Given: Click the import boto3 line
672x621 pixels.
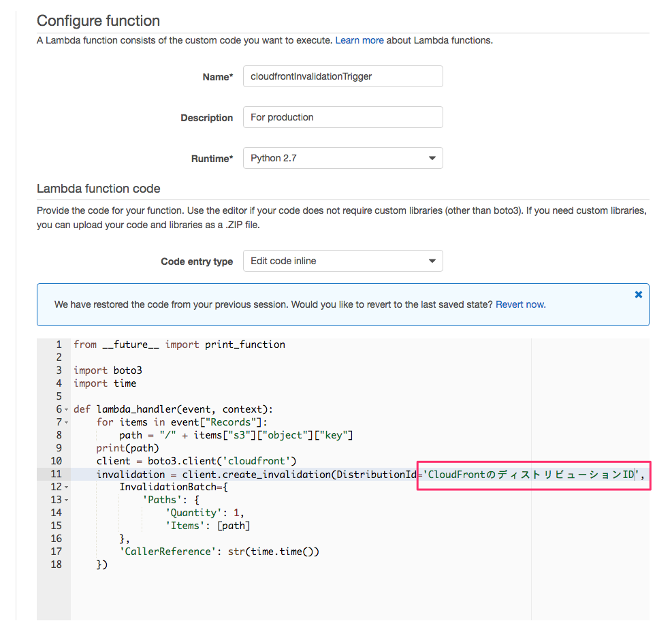Looking at the screenshot, I should pos(108,370).
